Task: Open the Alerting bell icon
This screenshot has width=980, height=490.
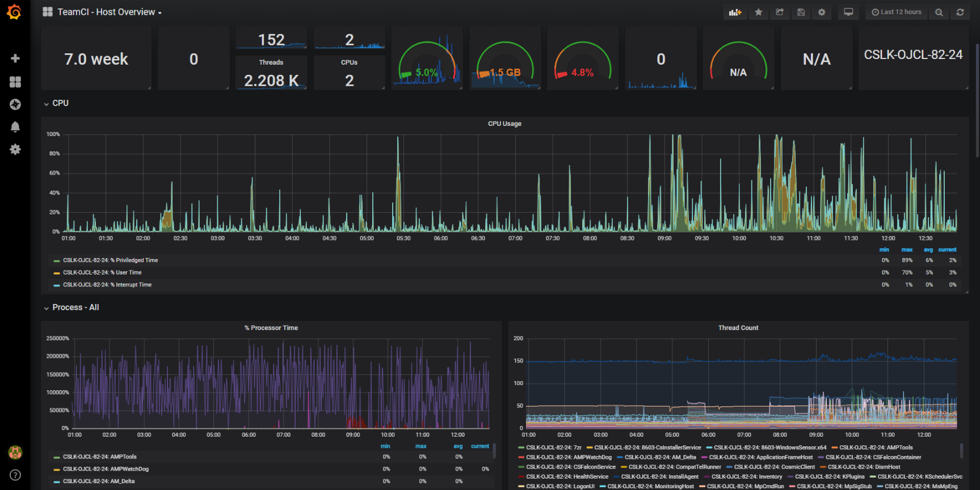Action: pos(15,126)
